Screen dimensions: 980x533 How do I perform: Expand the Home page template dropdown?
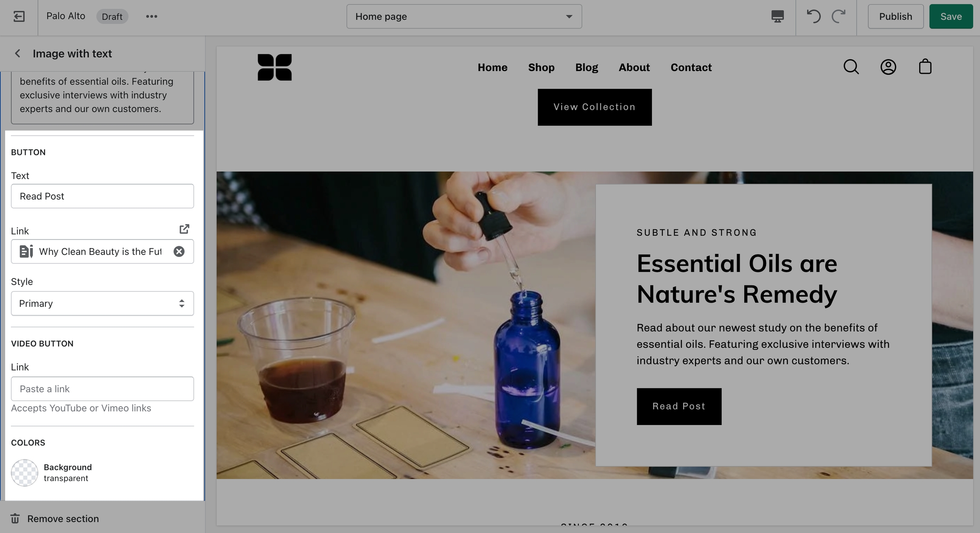(x=464, y=17)
